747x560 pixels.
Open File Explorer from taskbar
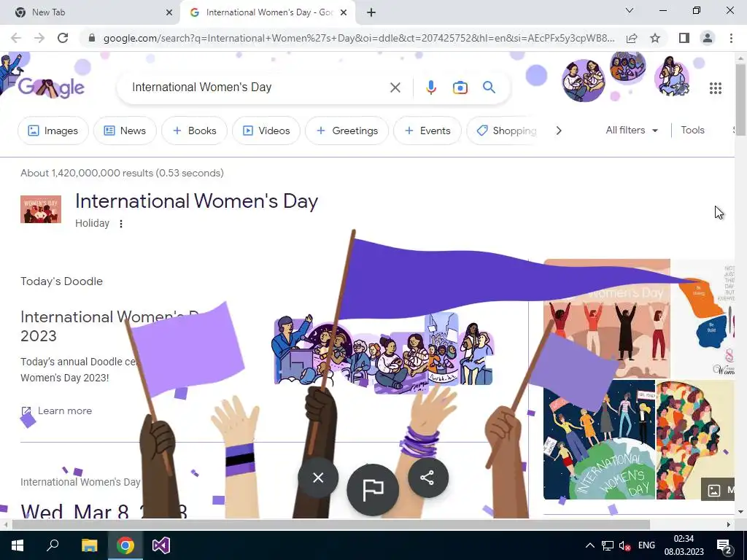(x=89, y=545)
